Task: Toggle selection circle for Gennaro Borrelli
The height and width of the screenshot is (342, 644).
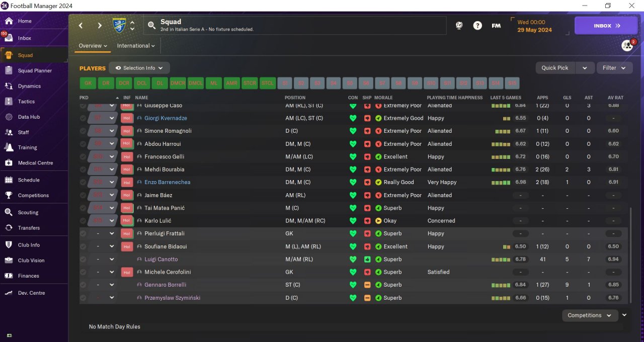Action: (83, 285)
